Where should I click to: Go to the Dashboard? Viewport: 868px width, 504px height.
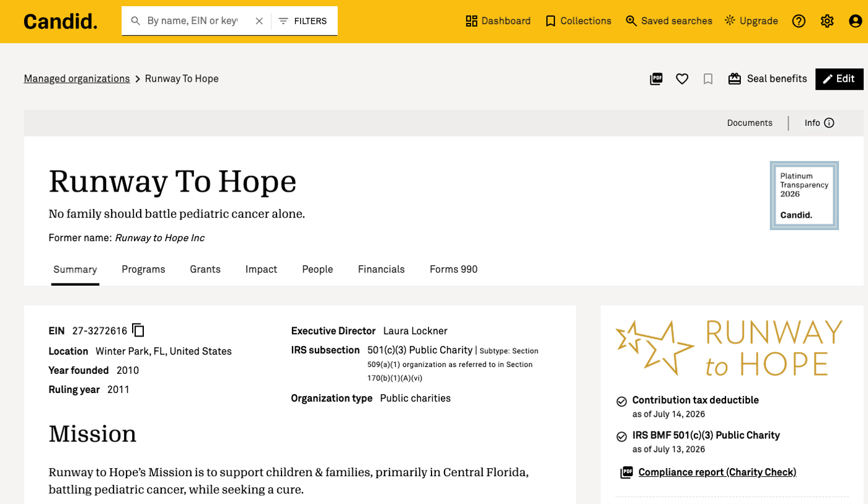tap(498, 21)
